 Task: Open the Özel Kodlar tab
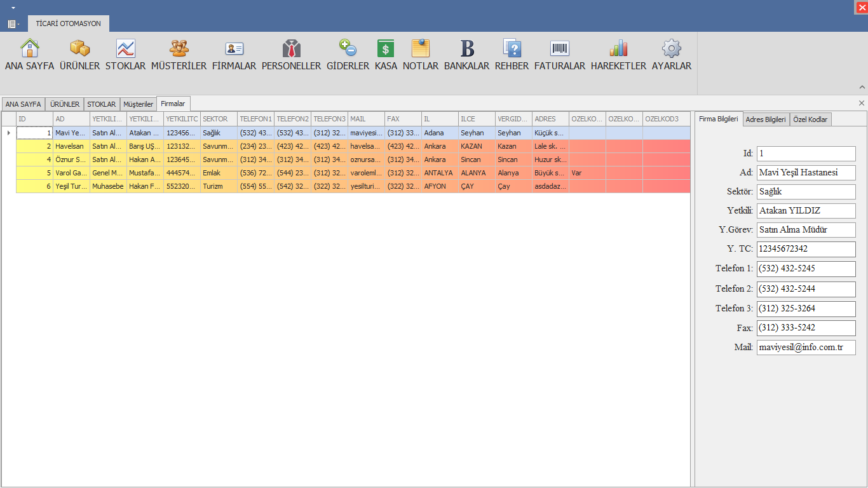(810, 119)
